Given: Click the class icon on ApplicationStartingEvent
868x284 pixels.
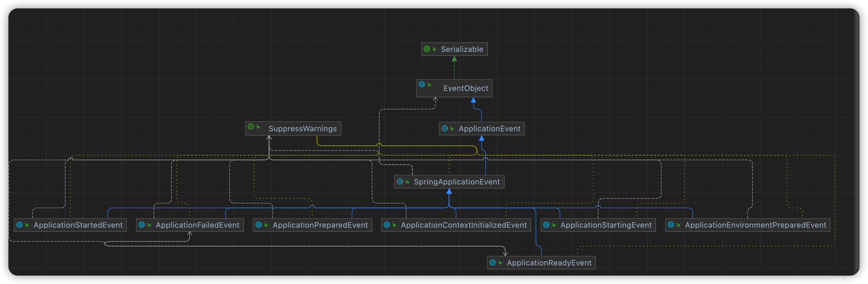Looking at the screenshot, I should click(x=547, y=225).
